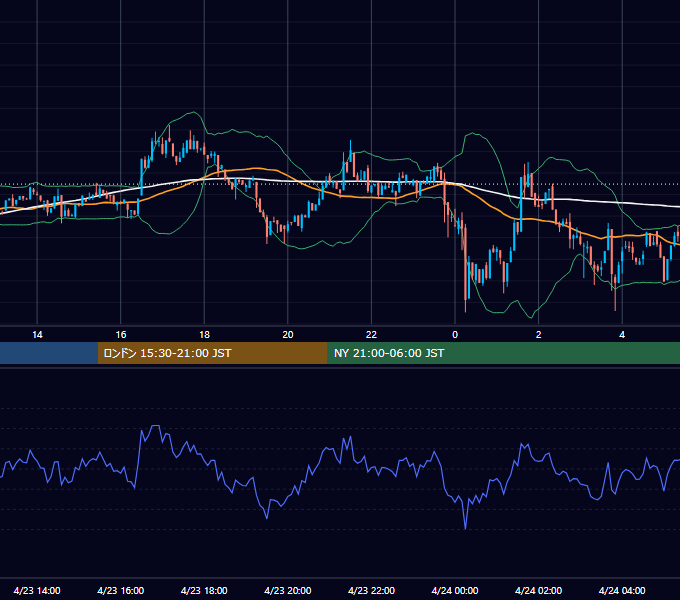Click the blue session bar before ロンドン
680x600 pixels.
tap(49, 353)
